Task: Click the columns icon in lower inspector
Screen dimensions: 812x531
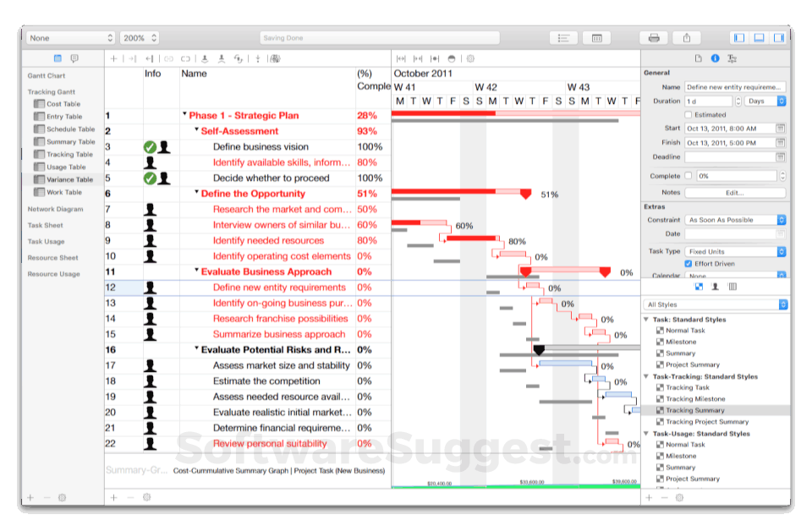Action: tap(732, 287)
